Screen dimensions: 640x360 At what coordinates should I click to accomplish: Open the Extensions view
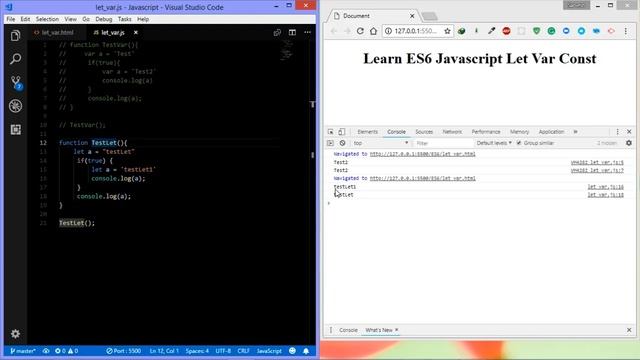[x=16, y=129]
